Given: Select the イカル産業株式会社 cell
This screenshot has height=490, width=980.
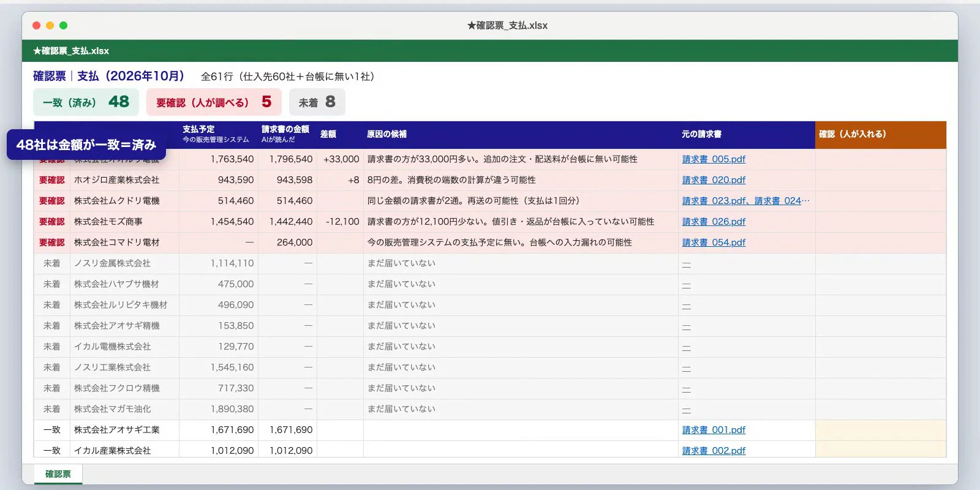Looking at the screenshot, I should (124, 450).
